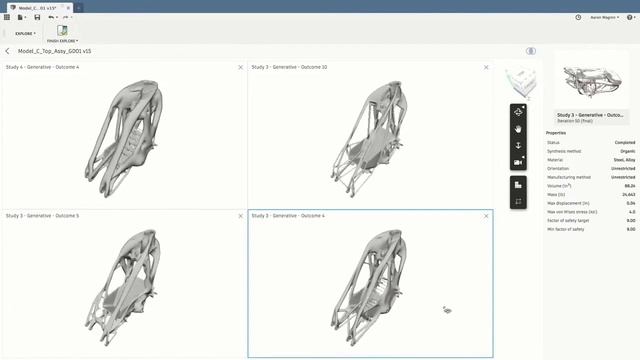Image resolution: width=640 pixels, height=360 pixels.
Task: Select the Orbit navigation tool
Action: 518,112
